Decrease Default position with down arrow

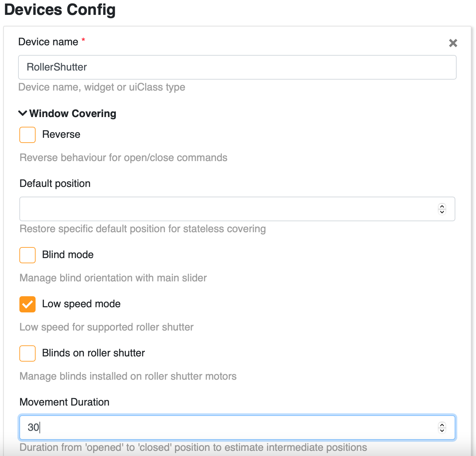442,212
